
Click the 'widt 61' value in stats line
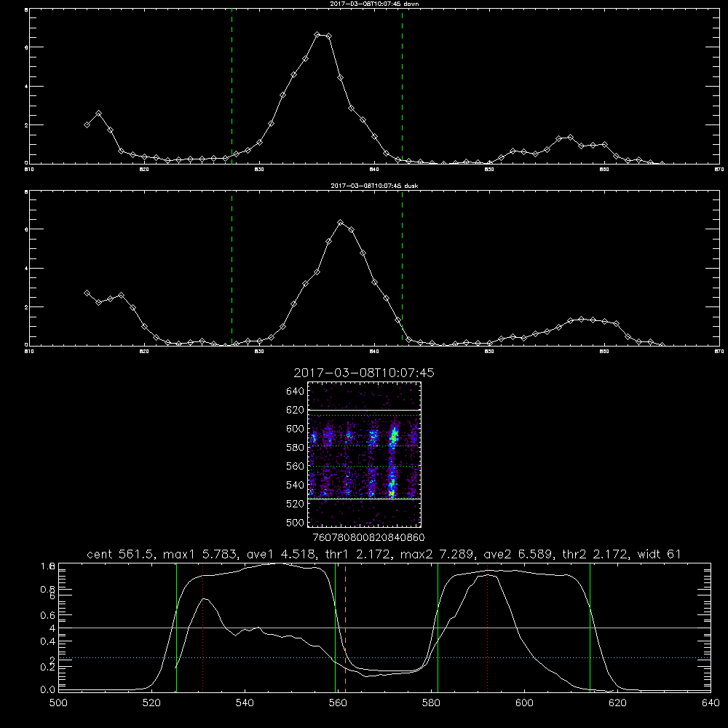(660, 554)
